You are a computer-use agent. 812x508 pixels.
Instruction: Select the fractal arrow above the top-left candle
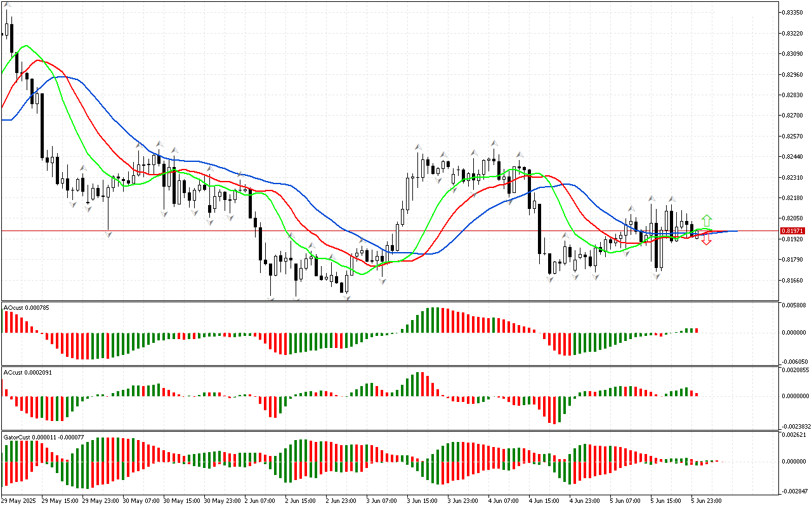pos(8,5)
